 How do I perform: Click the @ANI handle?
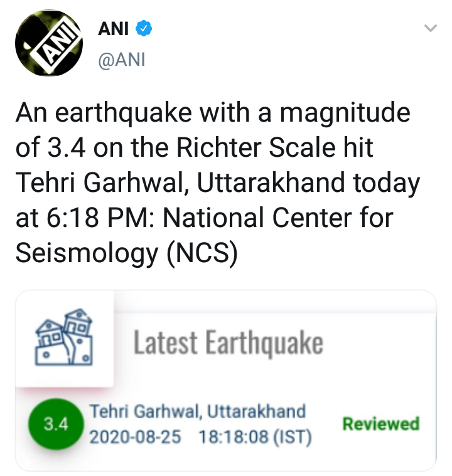121,61
